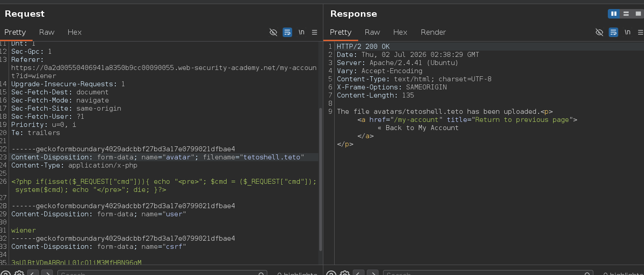Click the filename="tetoshell.teto" value
Screen dimensions: 644x275
(253, 157)
